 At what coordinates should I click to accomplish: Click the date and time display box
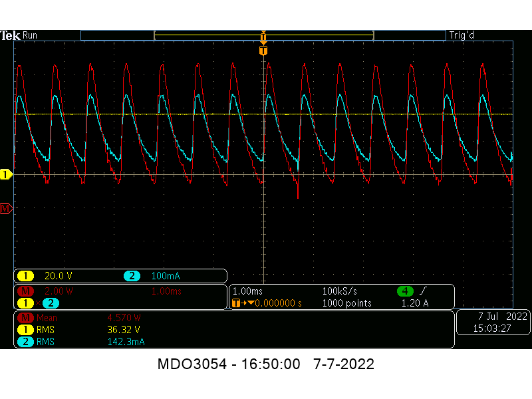pos(491,323)
